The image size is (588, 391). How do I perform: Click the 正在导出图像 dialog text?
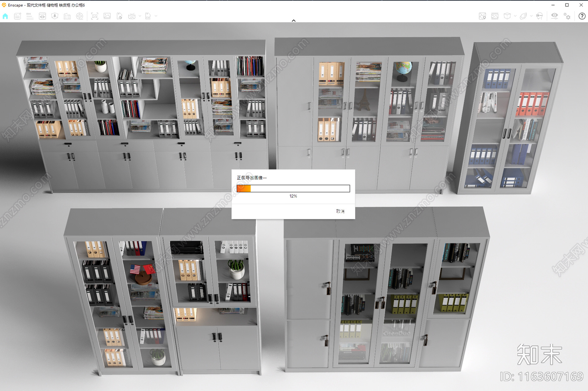[x=252, y=178]
